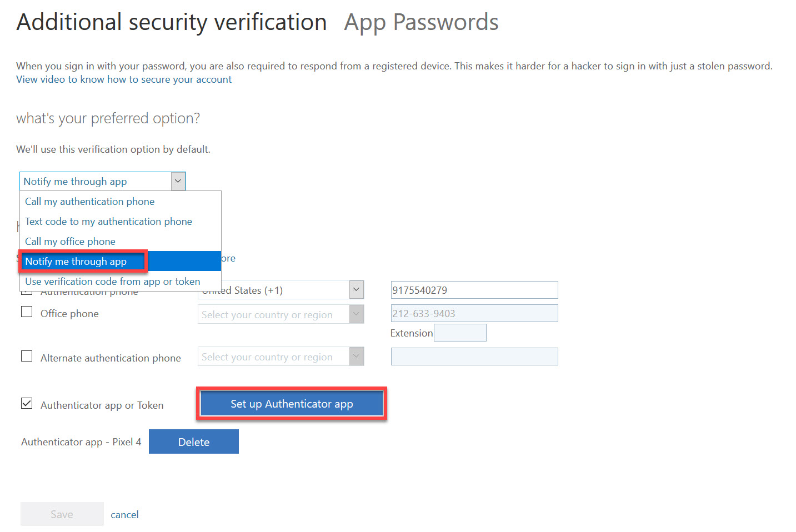Click Set up Authenticator app
This screenshot has width=796, height=532.
pyautogui.click(x=291, y=404)
